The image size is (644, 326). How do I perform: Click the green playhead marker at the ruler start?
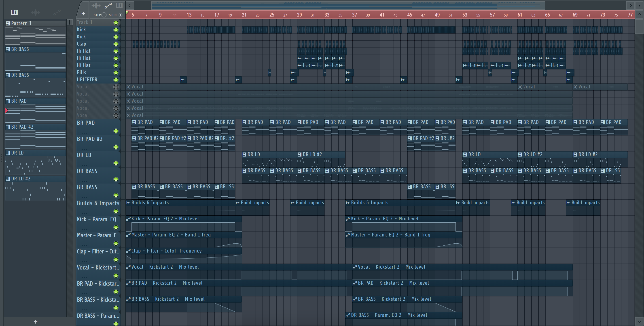coord(127,13)
